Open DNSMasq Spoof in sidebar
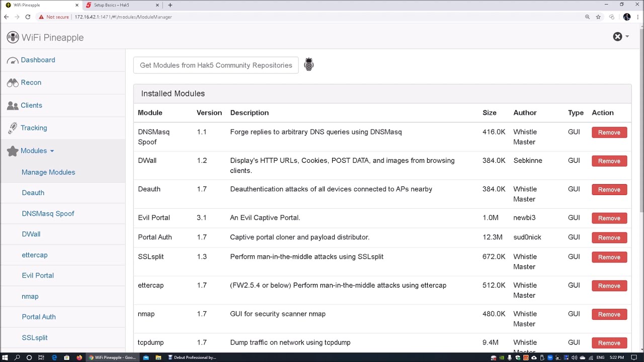The image size is (644, 362). click(x=48, y=213)
